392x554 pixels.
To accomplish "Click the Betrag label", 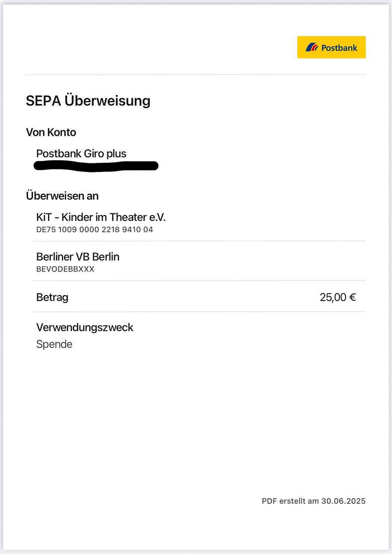I will (x=52, y=297).
